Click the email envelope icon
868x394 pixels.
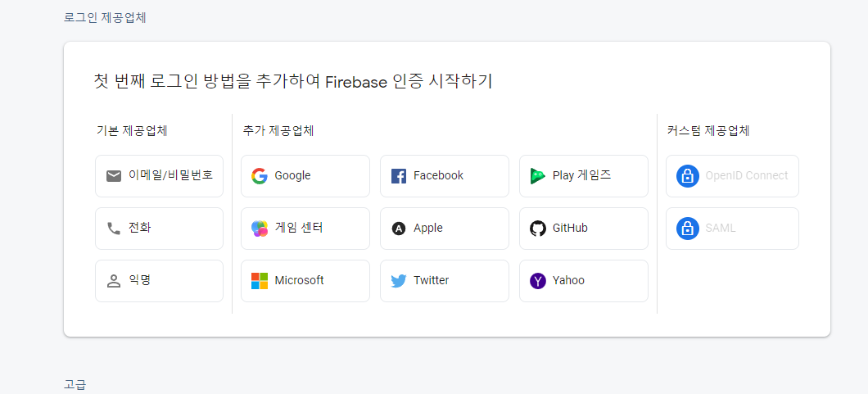pyautogui.click(x=114, y=176)
